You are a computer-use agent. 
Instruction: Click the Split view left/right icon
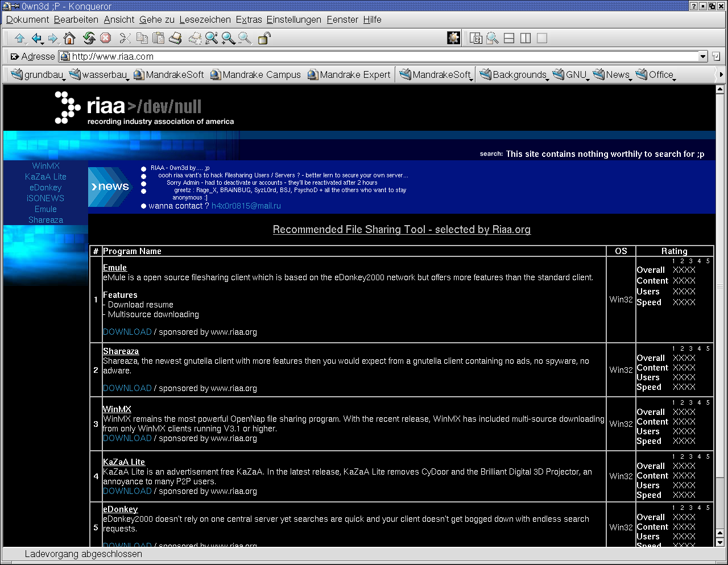(526, 38)
